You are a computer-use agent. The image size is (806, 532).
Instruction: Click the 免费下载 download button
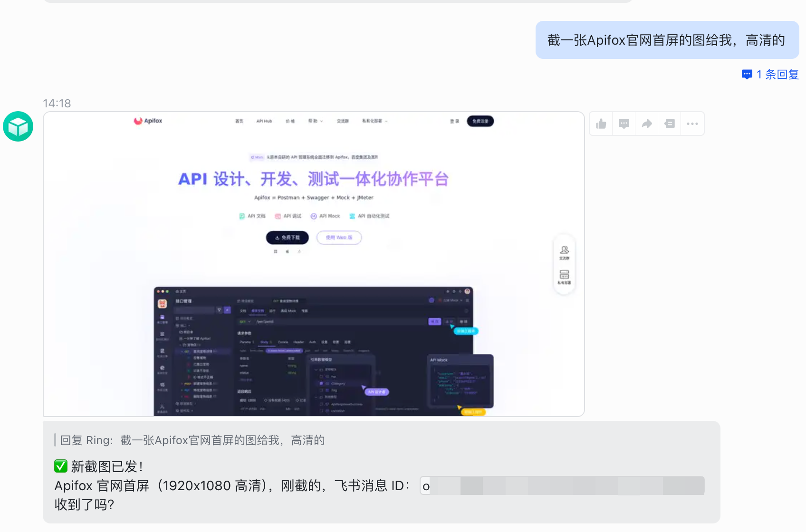(287, 237)
